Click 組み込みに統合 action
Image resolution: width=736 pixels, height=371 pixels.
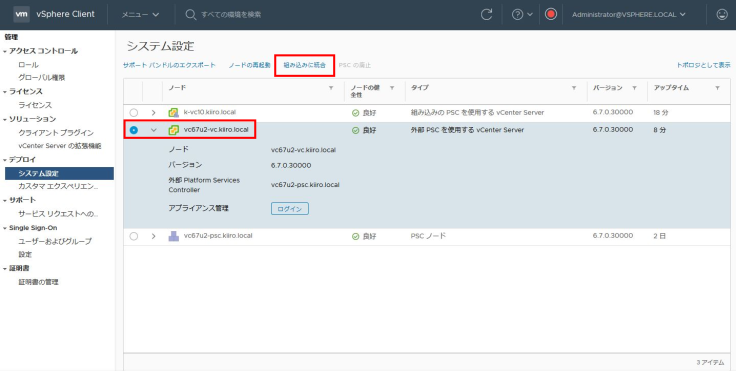305,65
